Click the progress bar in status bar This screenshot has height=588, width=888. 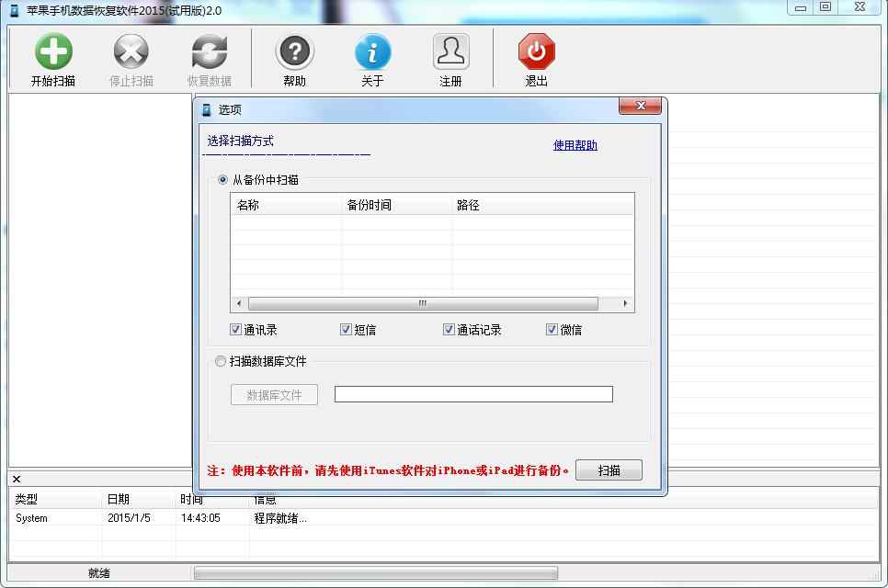click(x=375, y=573)
